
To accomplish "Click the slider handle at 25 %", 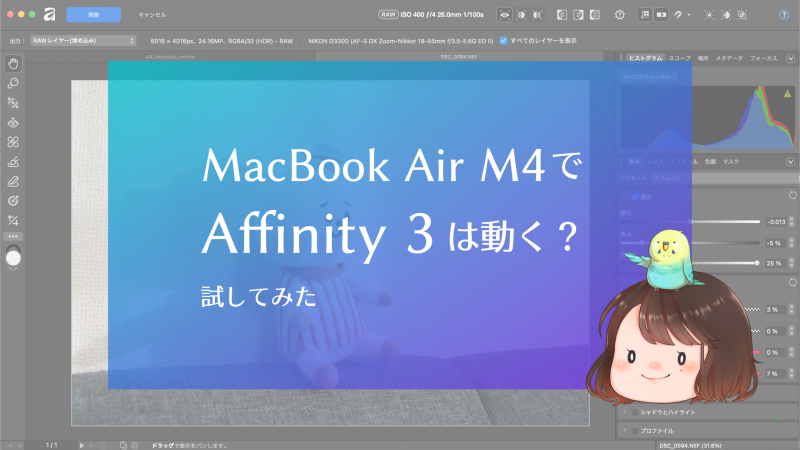I will coord(757,263).
